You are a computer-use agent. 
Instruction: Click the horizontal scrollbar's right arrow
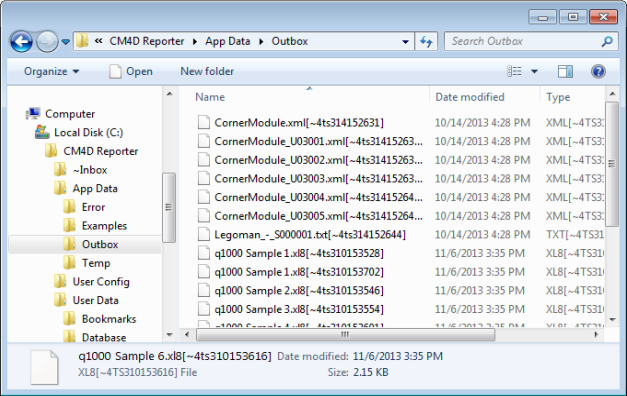click(596, 334)
